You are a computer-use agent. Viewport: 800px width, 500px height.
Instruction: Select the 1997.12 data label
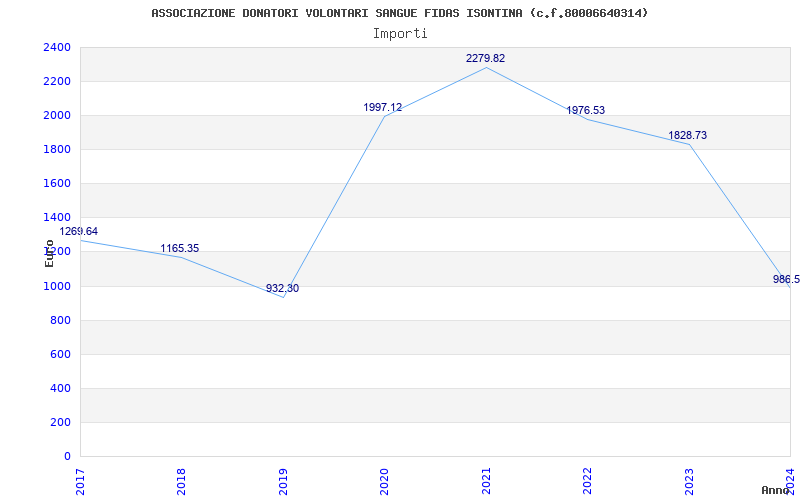pyautogui.click(x=383, y=108)
